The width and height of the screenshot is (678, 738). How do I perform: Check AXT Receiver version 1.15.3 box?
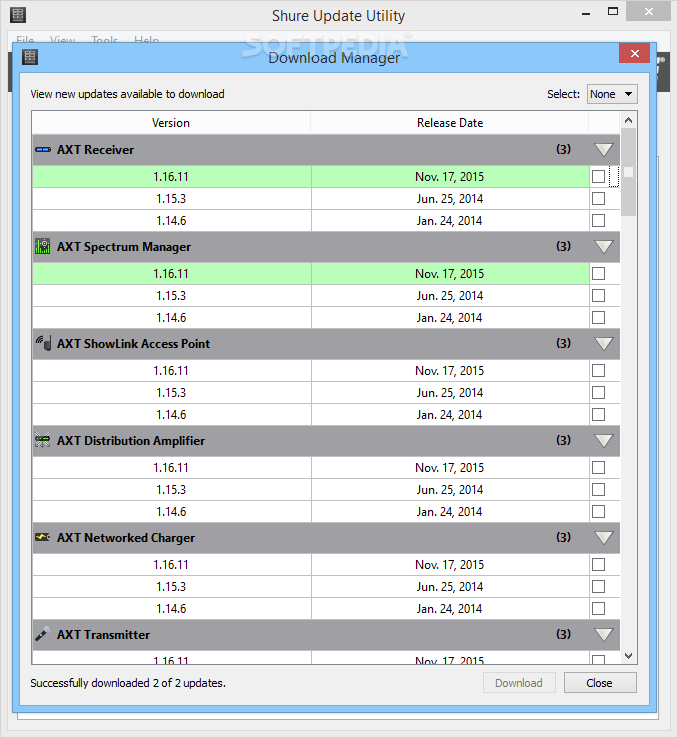[598, 199]
